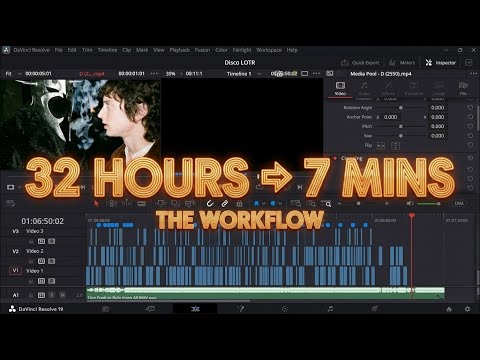This screenshot has width=480, height=360.
Task: Open the Trim menu
Action: [x=87, y=50]
